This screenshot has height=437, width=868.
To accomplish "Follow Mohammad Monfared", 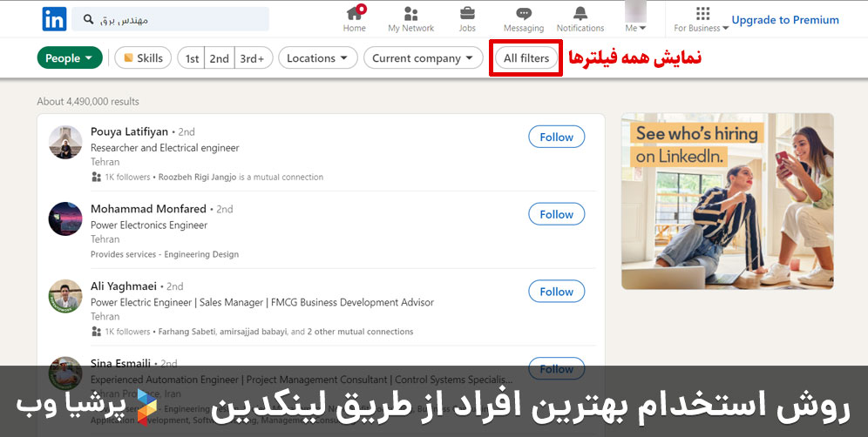I will coord(556,214).
